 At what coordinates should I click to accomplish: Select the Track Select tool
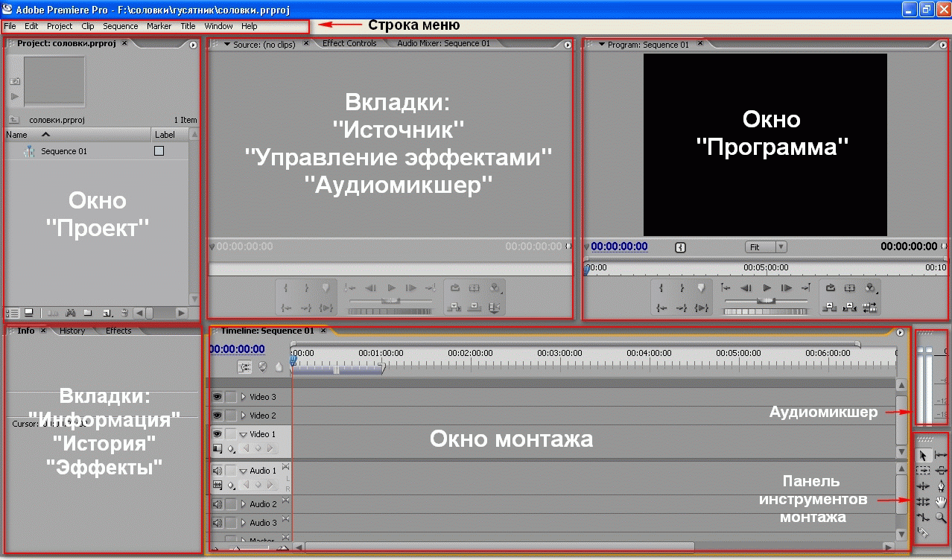924,470
